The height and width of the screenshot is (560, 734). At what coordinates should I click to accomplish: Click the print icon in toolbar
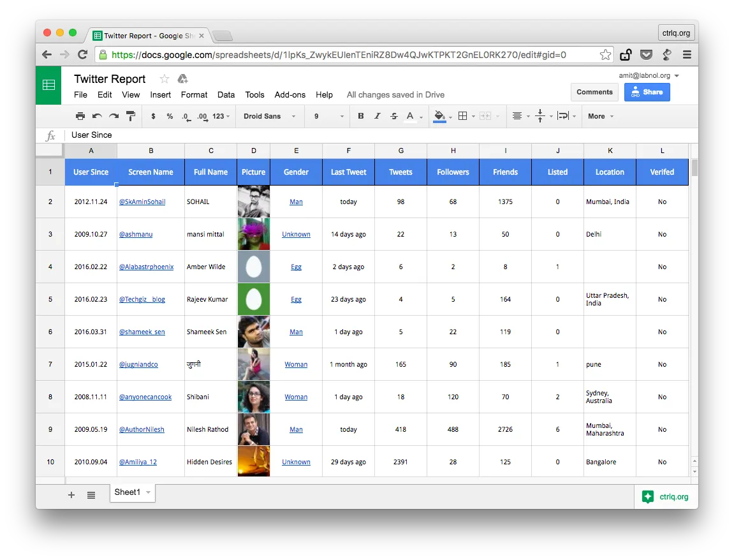[80, 116]
